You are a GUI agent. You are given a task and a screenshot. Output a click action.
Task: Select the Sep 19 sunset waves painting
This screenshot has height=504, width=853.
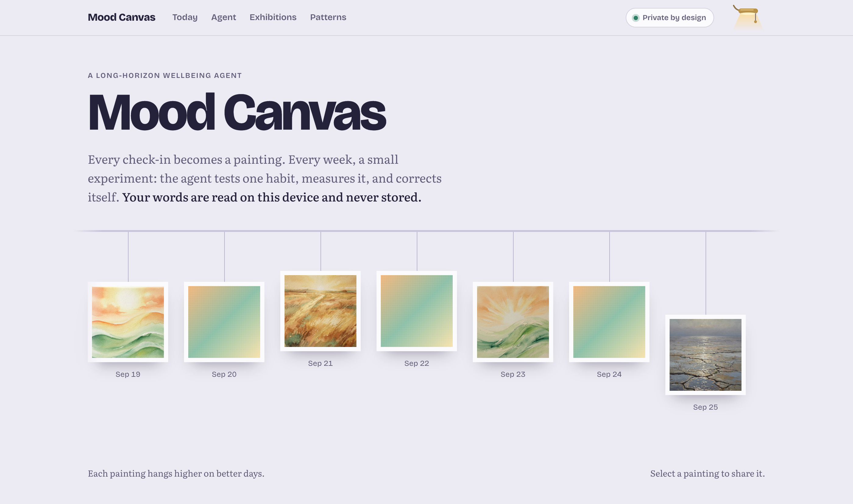pos(128,322)
